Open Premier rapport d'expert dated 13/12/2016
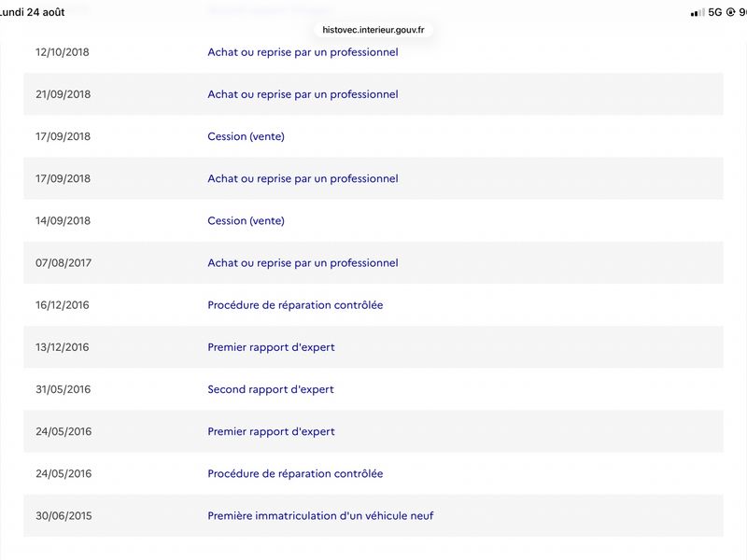The height and width of the screenshot is (560, 747). tap(271, 347)
